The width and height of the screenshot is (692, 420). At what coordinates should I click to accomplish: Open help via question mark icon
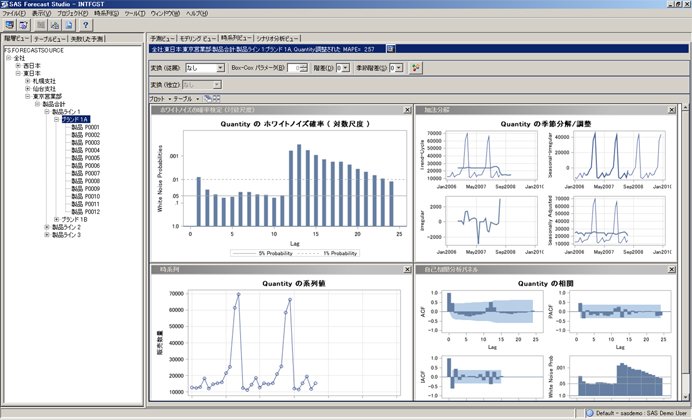point(86,25)
